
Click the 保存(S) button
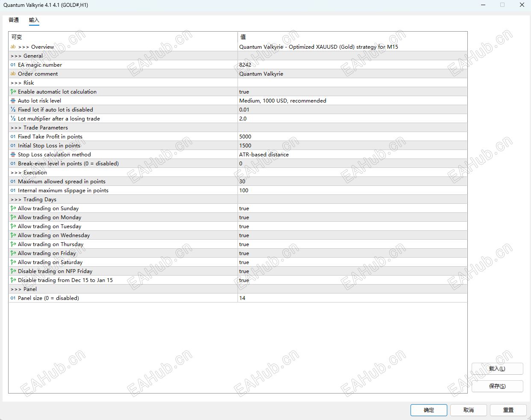[x=497, y=386]
